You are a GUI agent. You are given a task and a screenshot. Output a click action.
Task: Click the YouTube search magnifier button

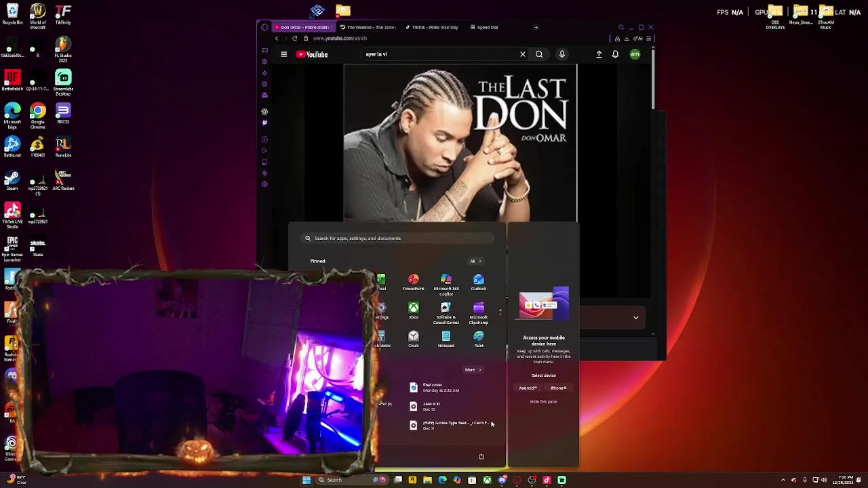tap(539, 54)
